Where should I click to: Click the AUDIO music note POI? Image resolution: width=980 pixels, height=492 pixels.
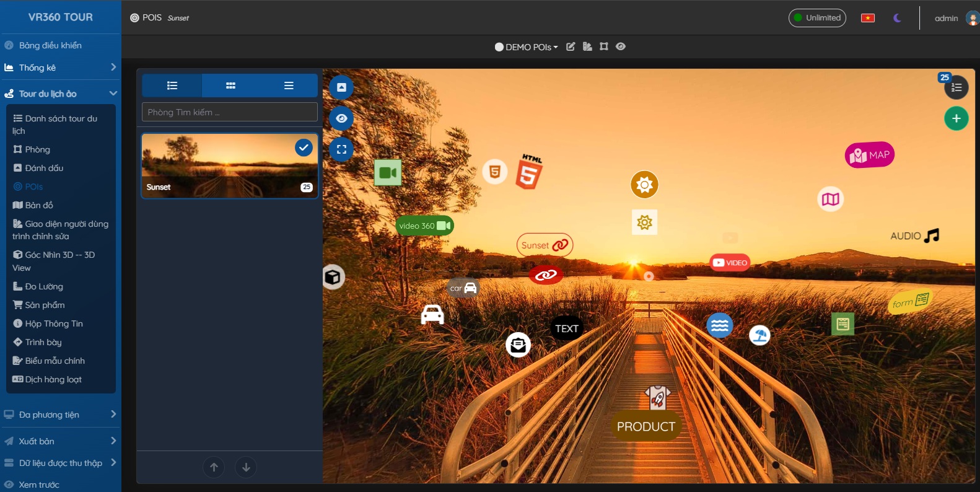pos(914,236)
